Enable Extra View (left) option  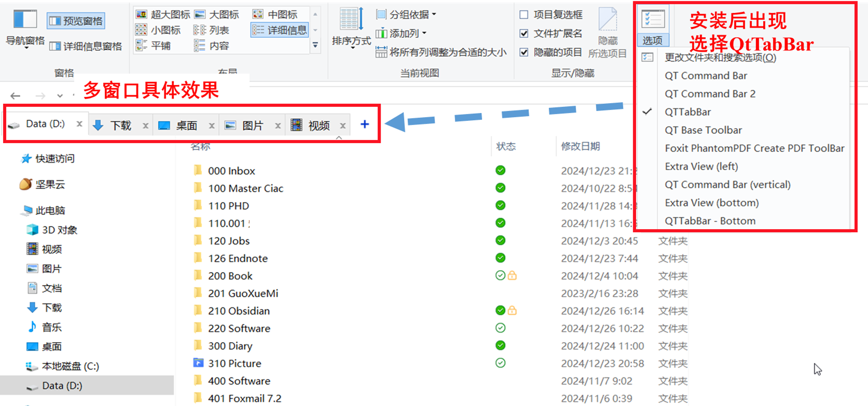point(701,166)
